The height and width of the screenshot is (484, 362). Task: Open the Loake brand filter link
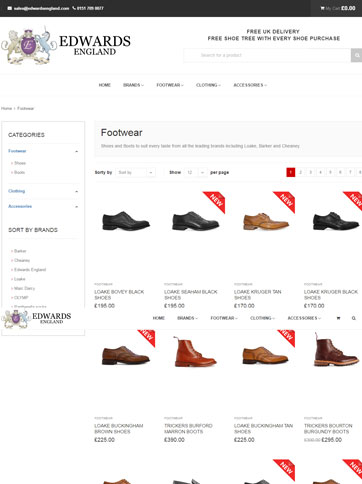coord(20,279)
